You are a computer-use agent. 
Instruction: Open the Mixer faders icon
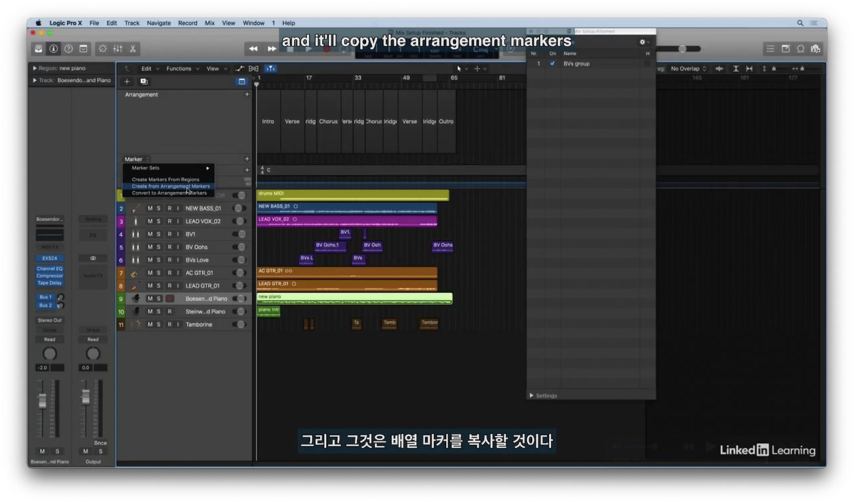(118, 49)
